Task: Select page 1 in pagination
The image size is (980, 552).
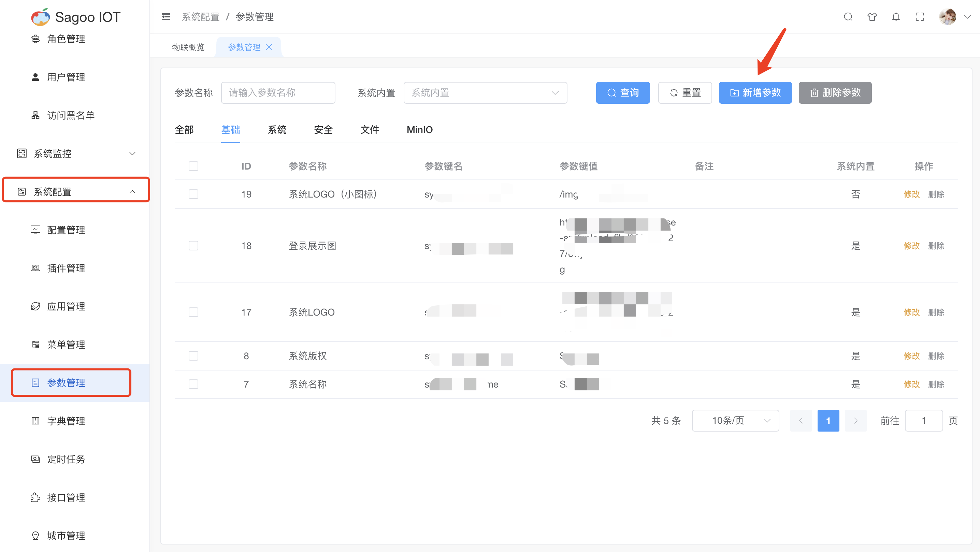Action: [828, 420]
